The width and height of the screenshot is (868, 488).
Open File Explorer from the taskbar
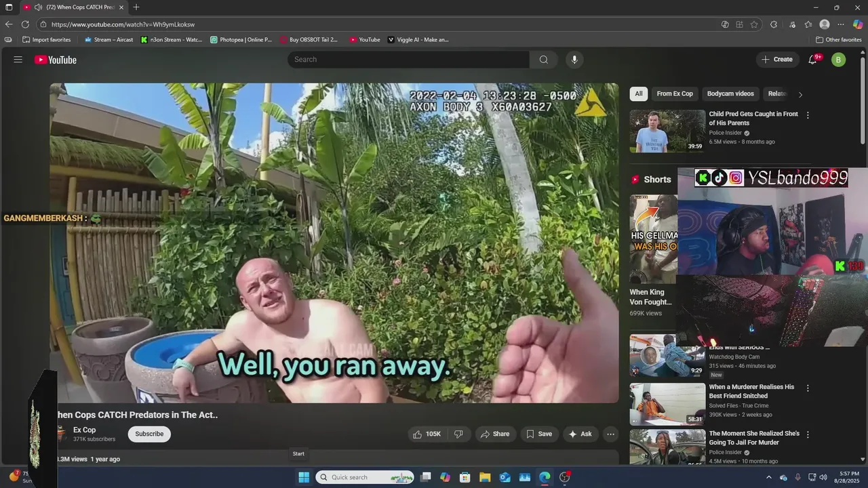tap(485, 477)
